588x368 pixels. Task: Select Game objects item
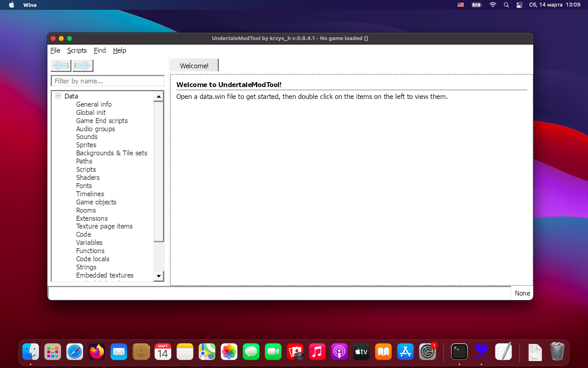coord(96,202)
